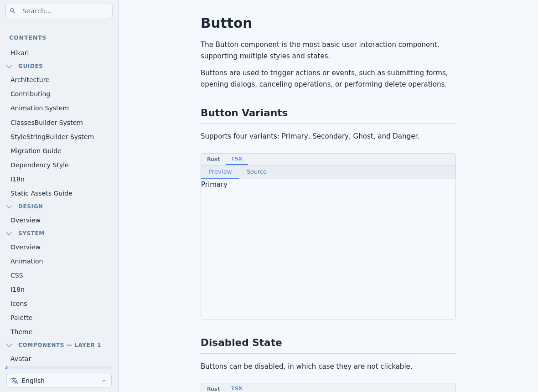Open the Contributing guide
Screen dimensions: 538x392
(30, 94)
